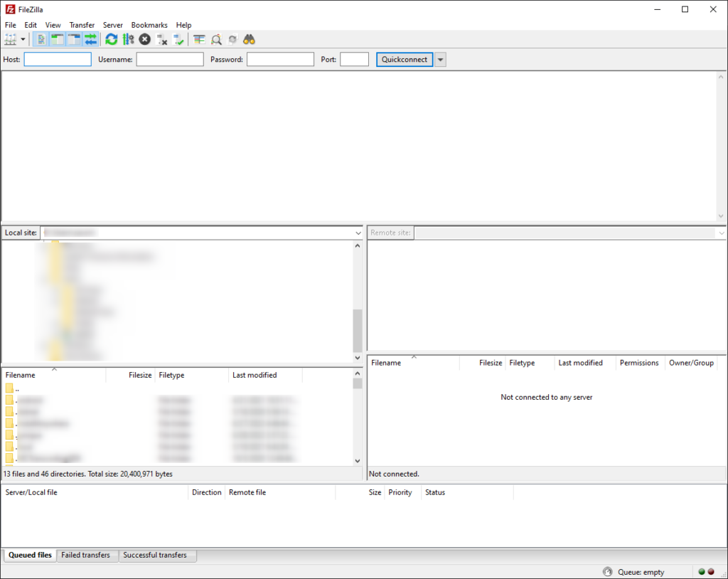Toggle processing of transfer queue

[x=128, y=40]
